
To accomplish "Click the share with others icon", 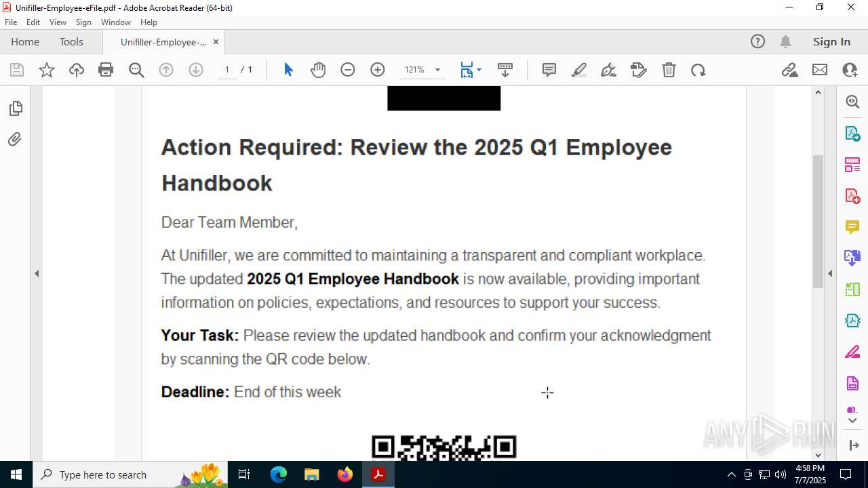I will coord(850,70).
